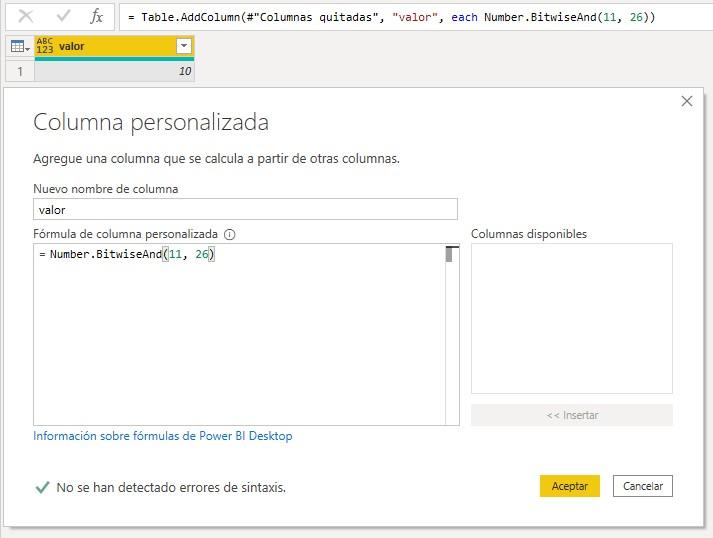The height and width of the screenshot is (538, 713).
Task: Select the valor column header
Action: coord(115,46)
